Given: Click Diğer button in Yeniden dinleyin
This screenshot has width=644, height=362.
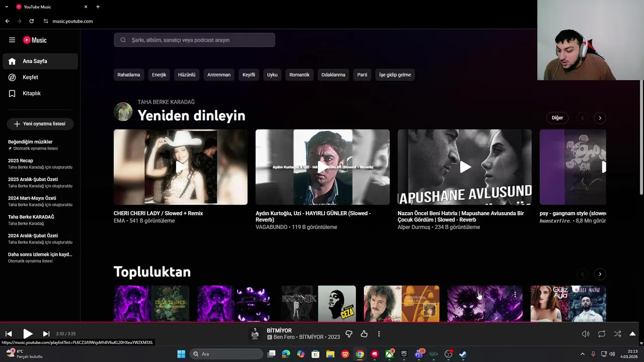Looking at the screenshot, I should (x=557, y=118).
